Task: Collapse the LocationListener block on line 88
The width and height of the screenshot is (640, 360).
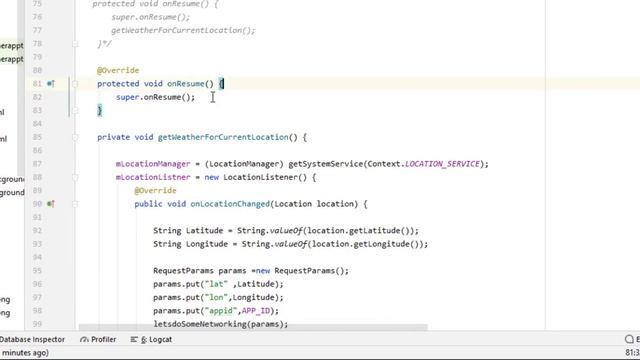Action: click(x=75, y=177)
